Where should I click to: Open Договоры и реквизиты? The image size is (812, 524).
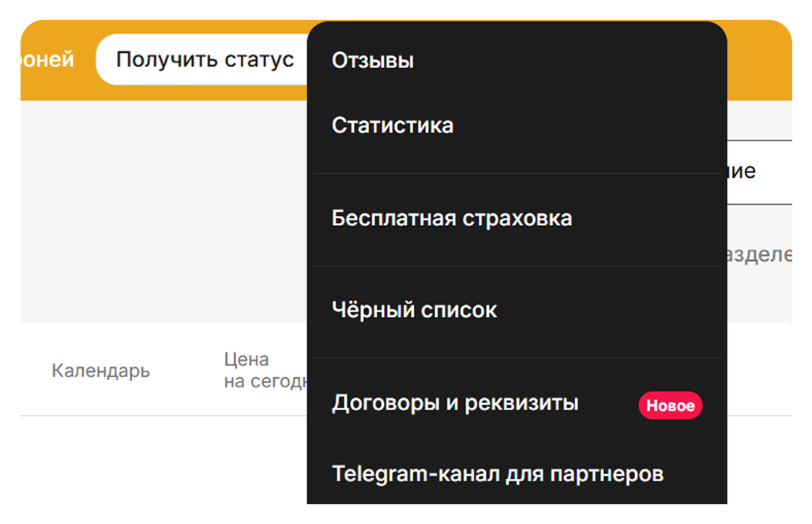pyautogui.click(x=455, y=403)
